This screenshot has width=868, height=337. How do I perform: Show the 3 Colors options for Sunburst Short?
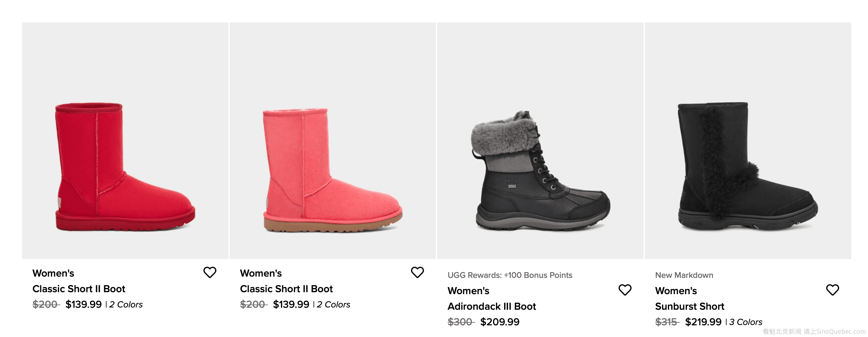click(x=746, y=322)
